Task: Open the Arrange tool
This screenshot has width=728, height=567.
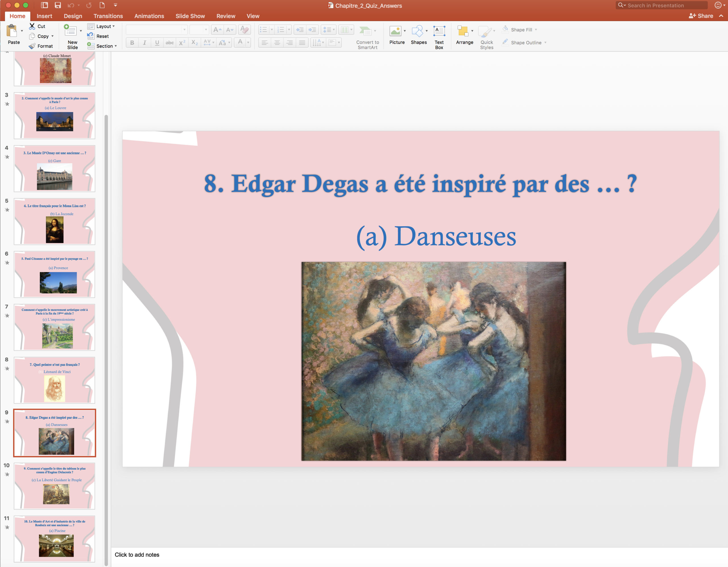Action: (464, 35)
